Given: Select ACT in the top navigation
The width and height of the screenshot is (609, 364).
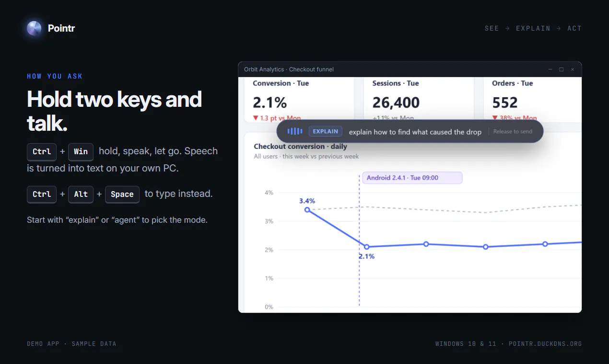Looking at the screenshot, I should point(574,28).
